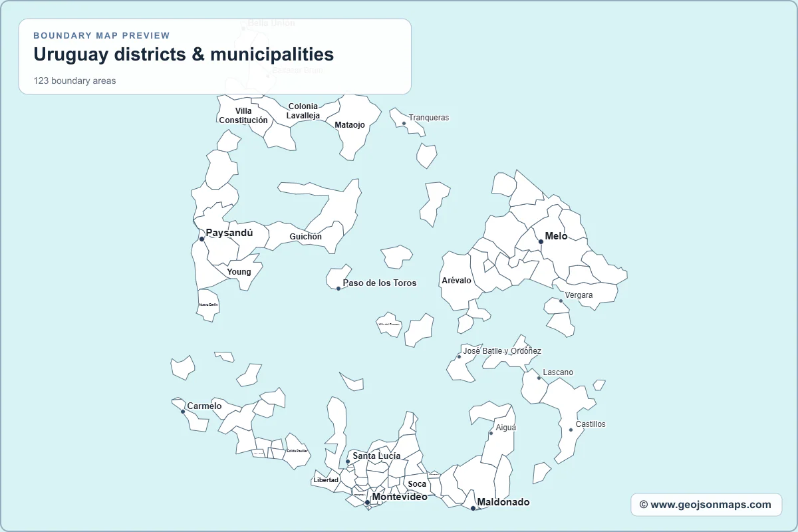
Task: Select the 'Young' district label
Action: [239, 271]
